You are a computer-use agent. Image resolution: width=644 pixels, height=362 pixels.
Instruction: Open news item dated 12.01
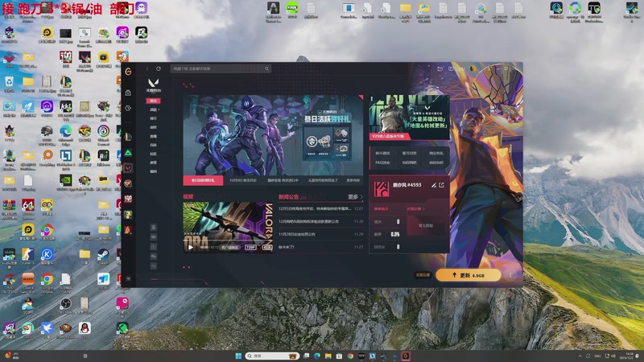point(320,208)
